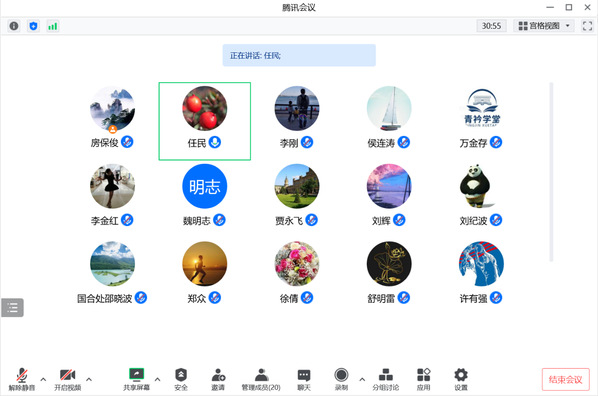Open the side list panel toggle icon

12,307
